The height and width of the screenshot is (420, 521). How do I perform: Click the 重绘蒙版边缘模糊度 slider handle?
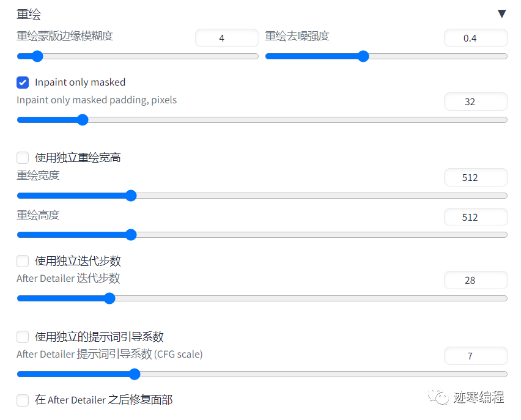point(37,57)
